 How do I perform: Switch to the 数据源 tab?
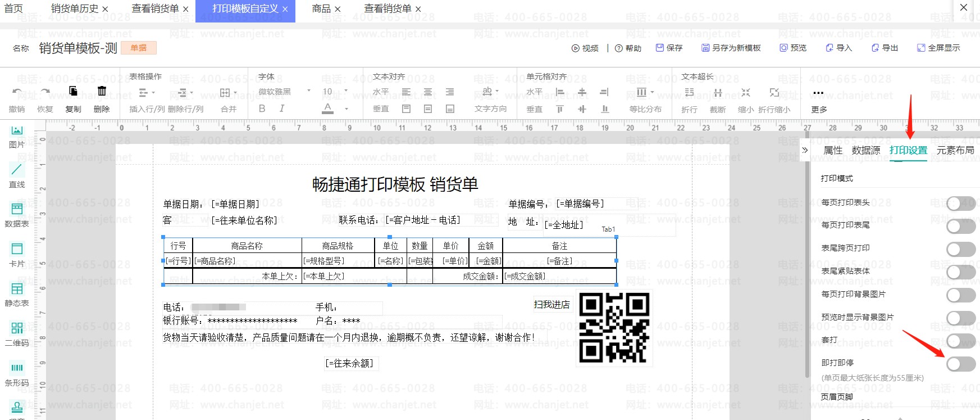point(865,150)
